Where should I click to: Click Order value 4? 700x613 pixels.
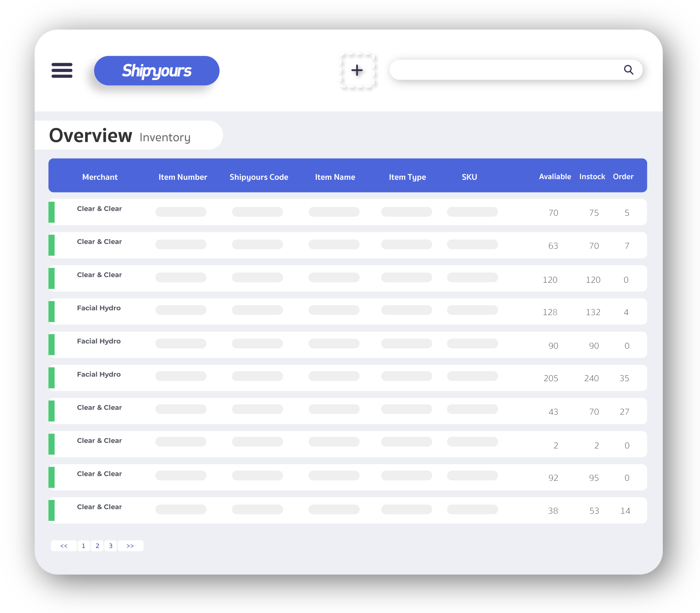click(x=626, y=312)
